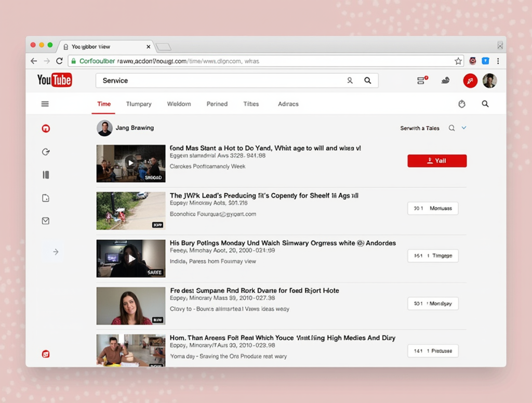Click the timer icon on the tab row

pos(462,104)
